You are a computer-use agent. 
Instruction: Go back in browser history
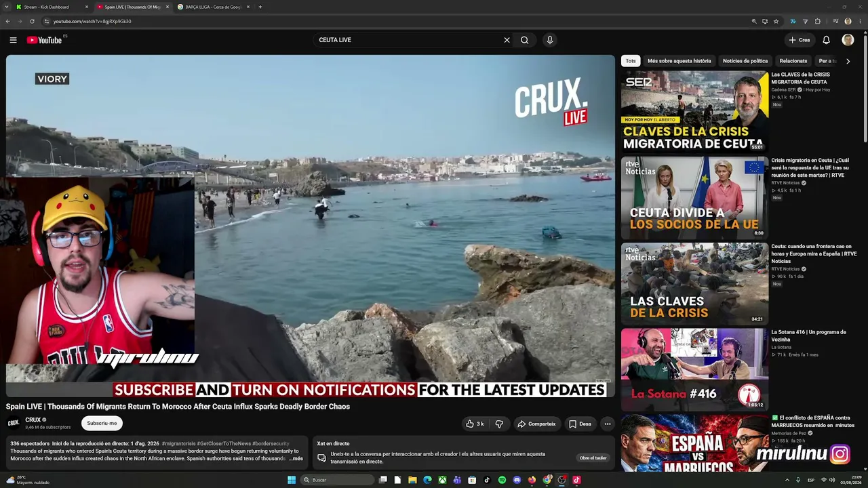tap(7, 21)
